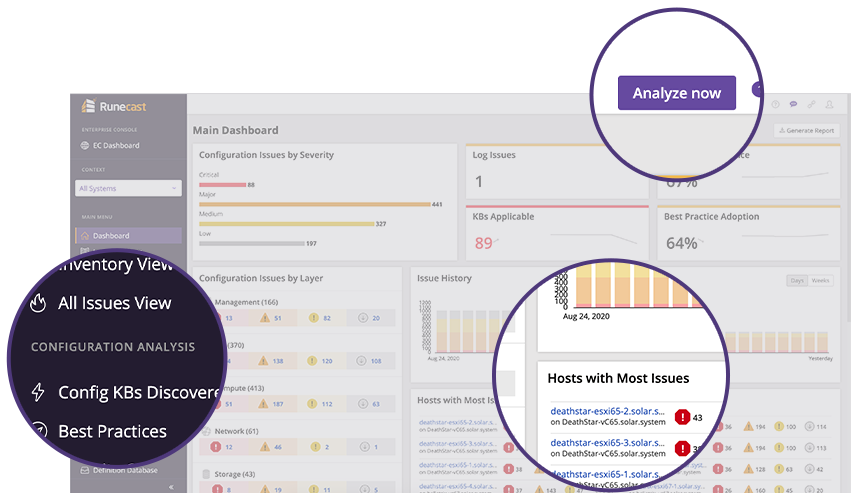Click the Analyze now button
The image size is (853, 493).
677,93
